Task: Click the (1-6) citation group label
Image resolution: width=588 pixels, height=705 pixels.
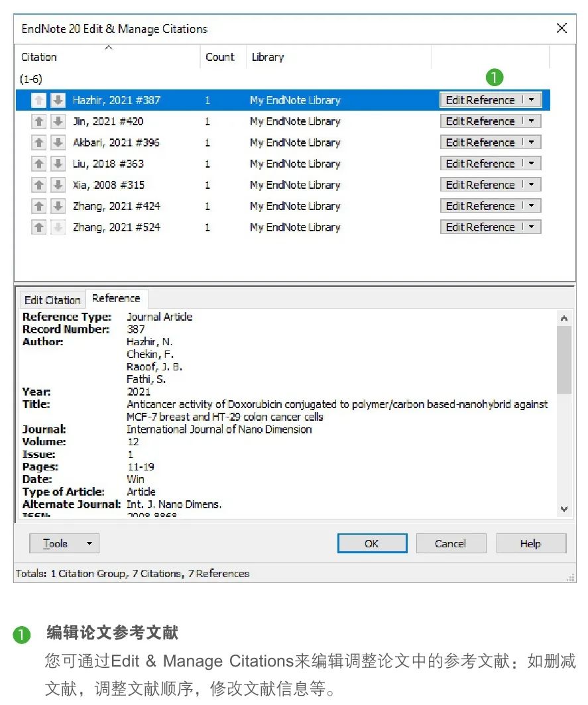Action: tap(31, 79)
